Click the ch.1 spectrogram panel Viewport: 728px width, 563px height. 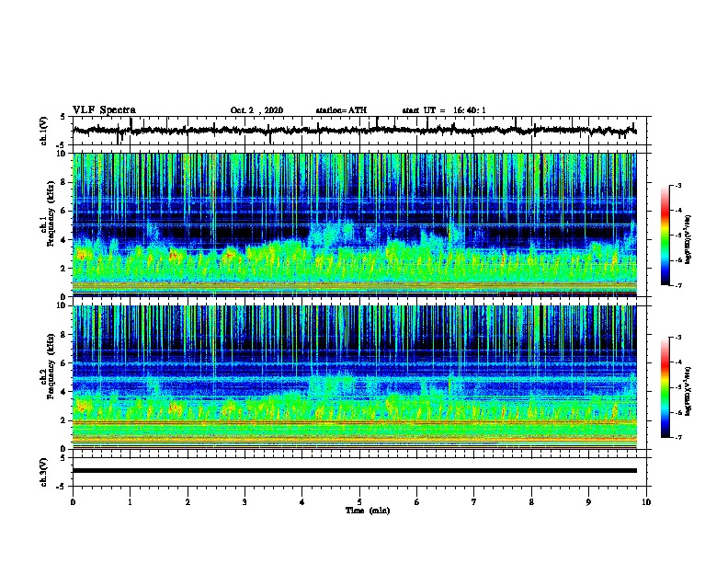click(x=354, y=224)
